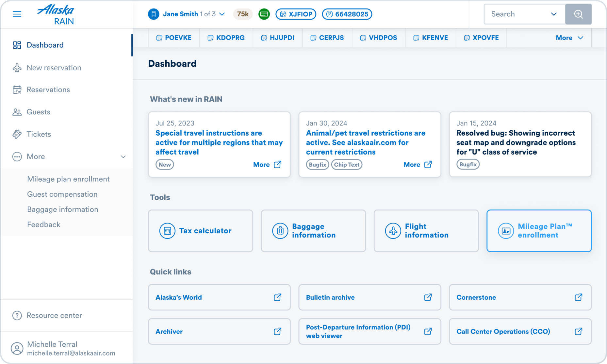Viewport: 607px width, 364px height.
Task: Click the 66428025 mileage number chip
Action: click(347, 14)
